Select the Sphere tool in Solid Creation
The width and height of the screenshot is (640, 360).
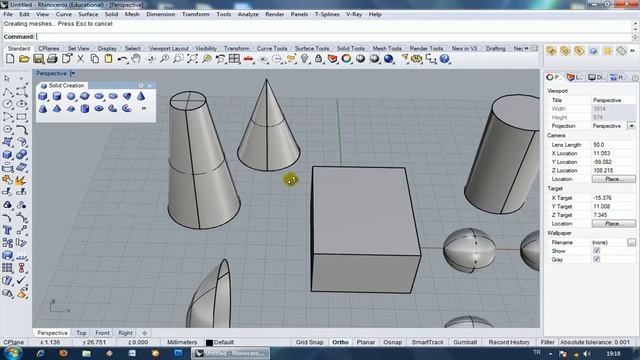(71, 96)
